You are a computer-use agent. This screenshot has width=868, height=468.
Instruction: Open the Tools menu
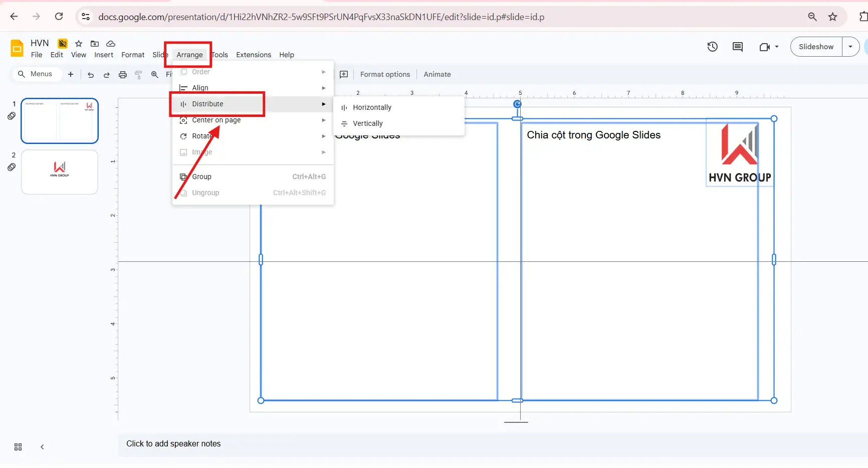click(220, 55)
